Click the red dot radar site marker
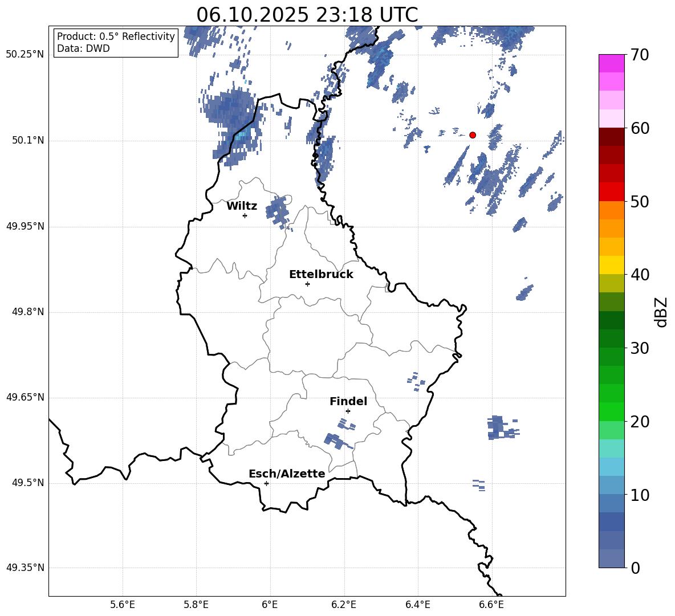 473,135
